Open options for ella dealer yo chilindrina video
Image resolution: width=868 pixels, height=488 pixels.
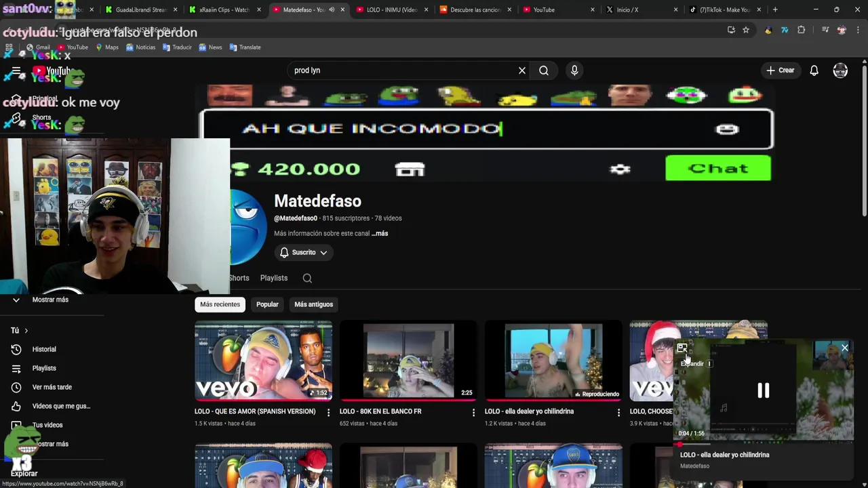(x=618, y=412)
